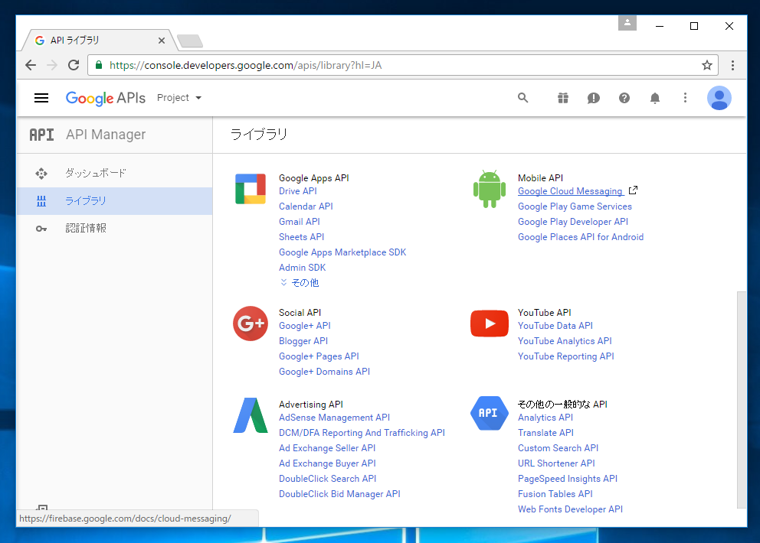Viewport: 760px width, 543px height.
Task: Open the help question mark icon
Action: click(x=624, y=98)
